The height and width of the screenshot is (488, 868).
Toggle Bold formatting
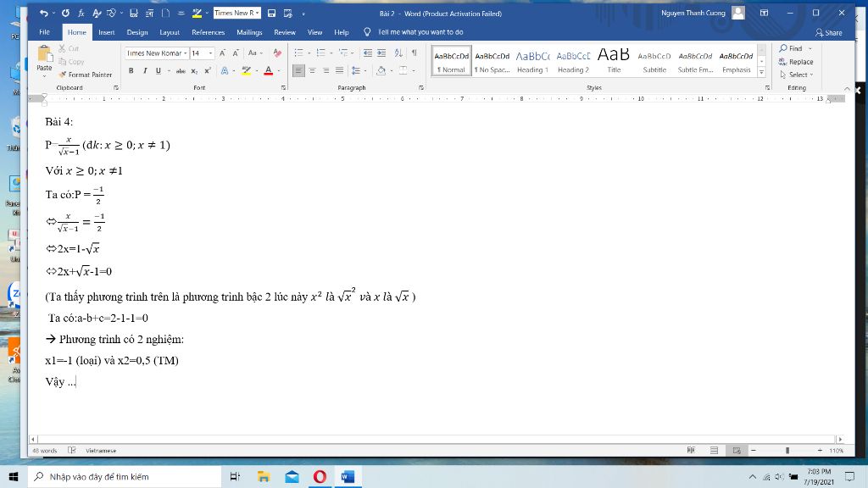(131, 71)
